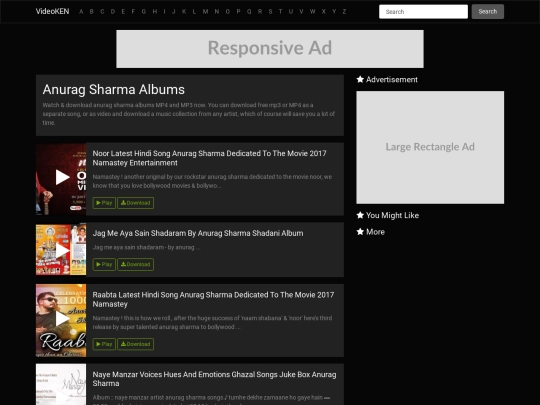Click the Large Rectangle Ad box

point(430,147)
